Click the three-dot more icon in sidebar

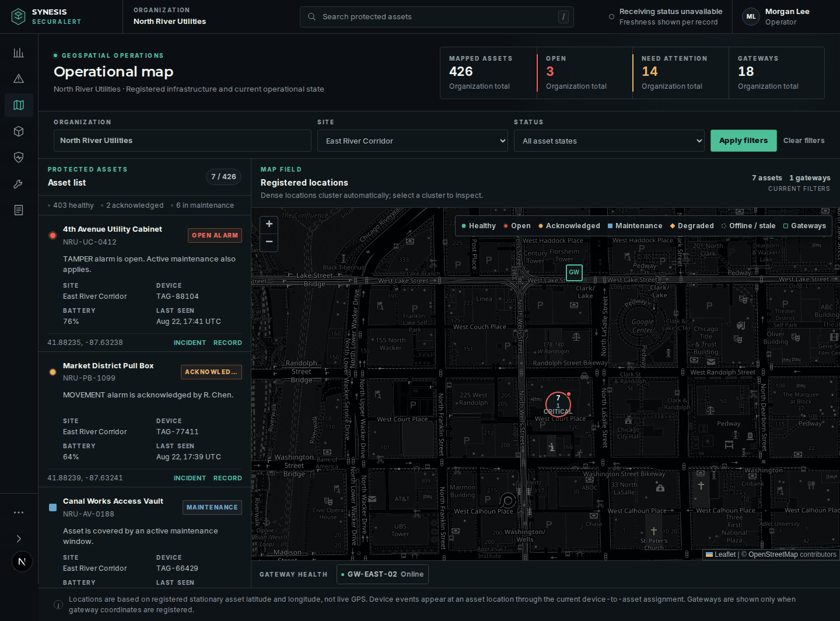19,512
